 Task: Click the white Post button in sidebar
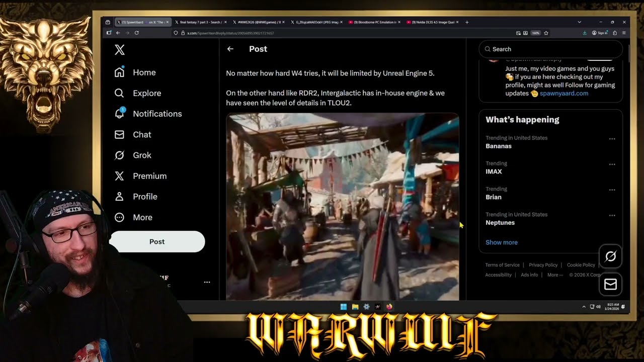157,242
